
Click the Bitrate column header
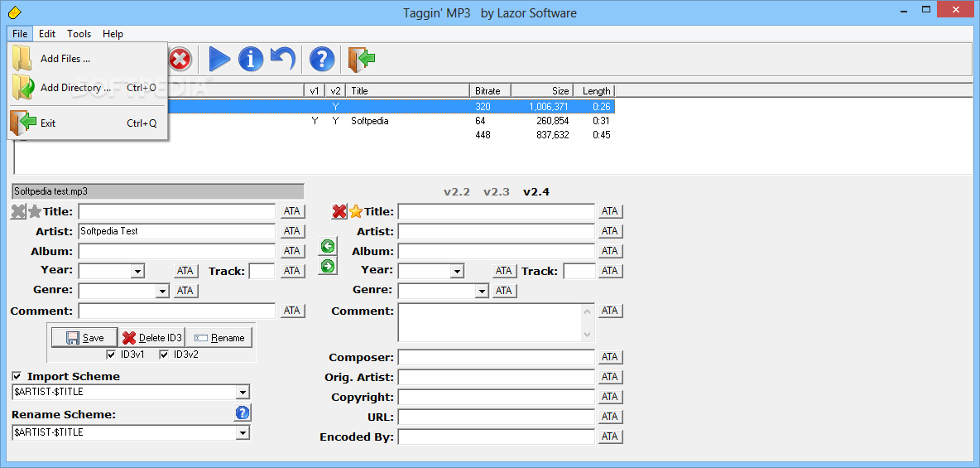[x=489, y=91]
